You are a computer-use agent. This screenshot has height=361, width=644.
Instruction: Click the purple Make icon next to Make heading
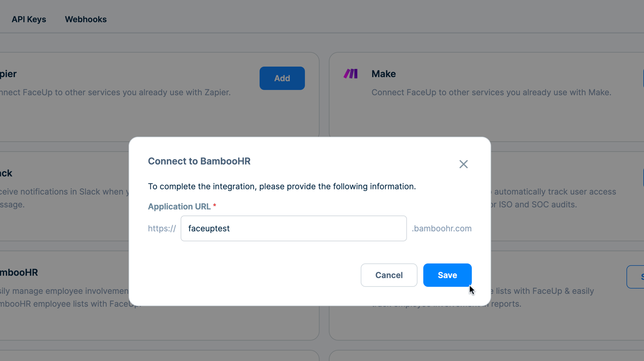pos(350,73)
